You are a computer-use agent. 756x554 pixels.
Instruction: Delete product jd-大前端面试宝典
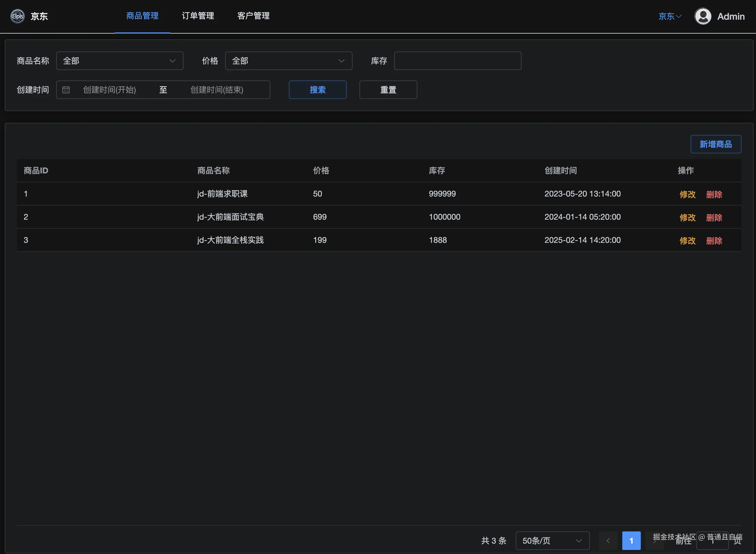pyautogui.click(x=714, y=218)
